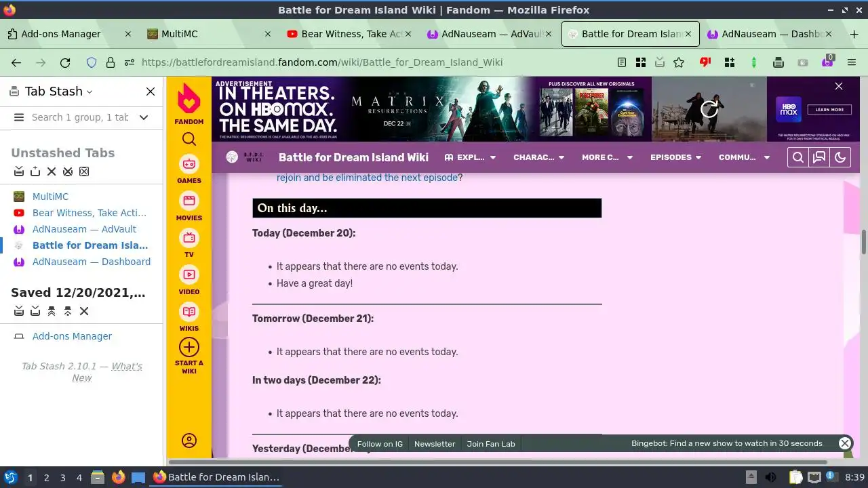Click Follow on IG link

pos(380,444)
